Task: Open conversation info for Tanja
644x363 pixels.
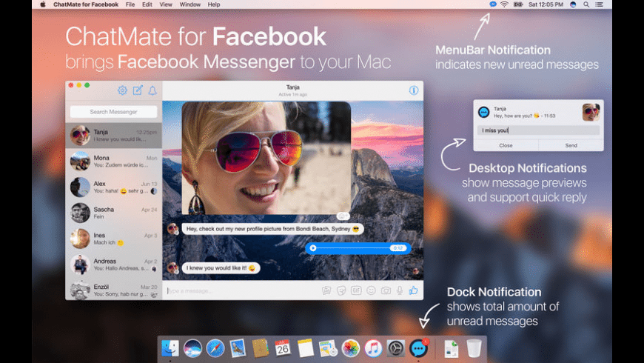Action: [x=414, y=90]
